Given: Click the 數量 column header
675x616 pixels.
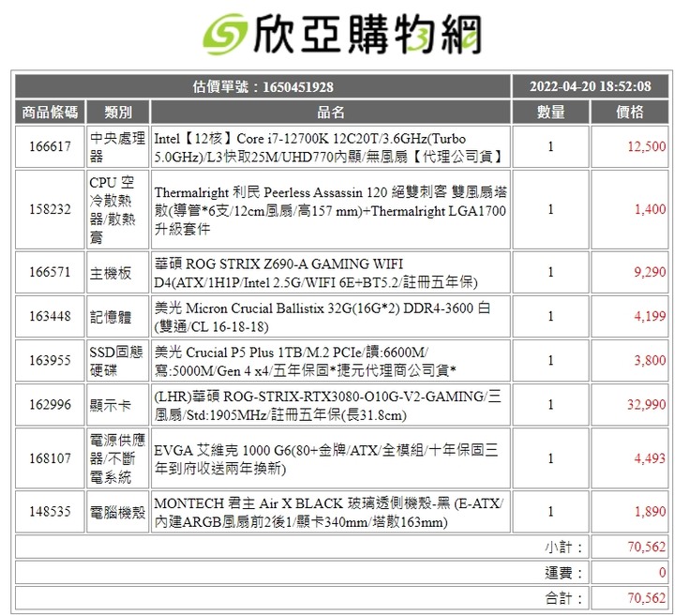Looking at the screenshot, I should point(550,113).
